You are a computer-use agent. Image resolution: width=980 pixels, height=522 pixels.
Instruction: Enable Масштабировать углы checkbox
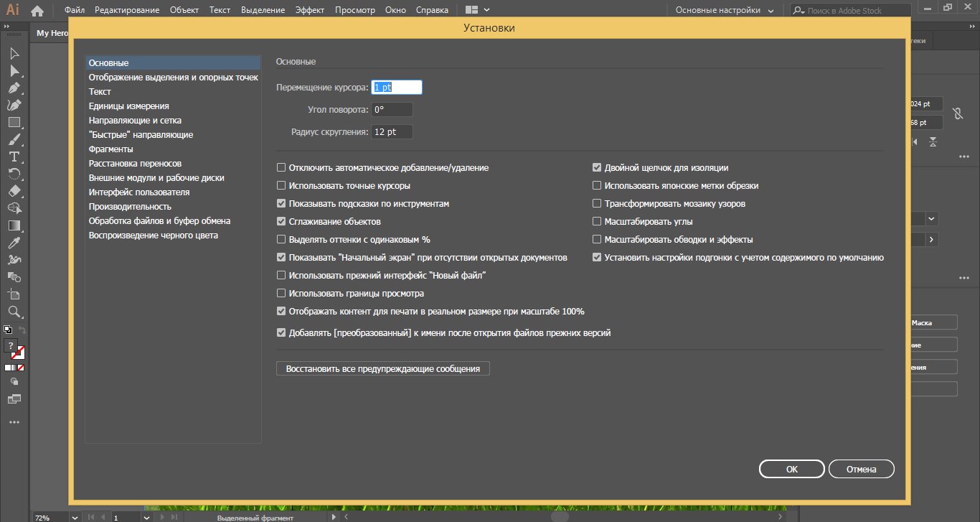(597, 221)
